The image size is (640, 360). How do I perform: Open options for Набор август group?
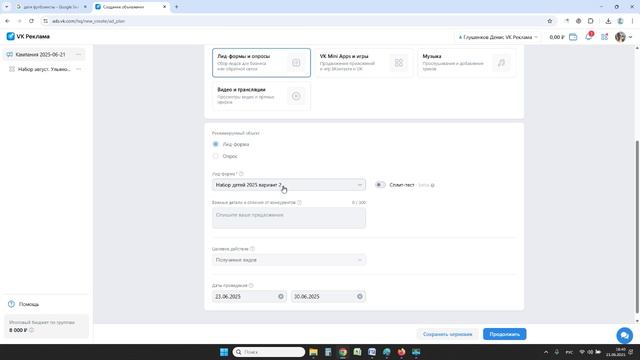pos(78,69)
